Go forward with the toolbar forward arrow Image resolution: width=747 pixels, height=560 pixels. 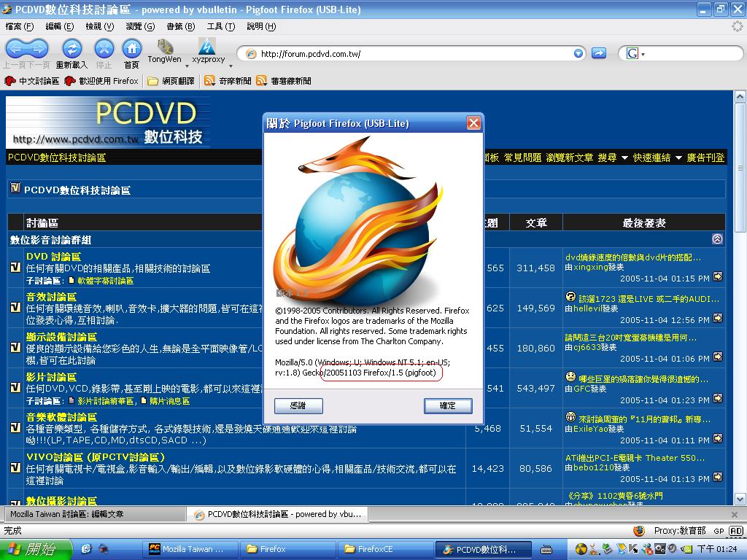click(38, 48)
